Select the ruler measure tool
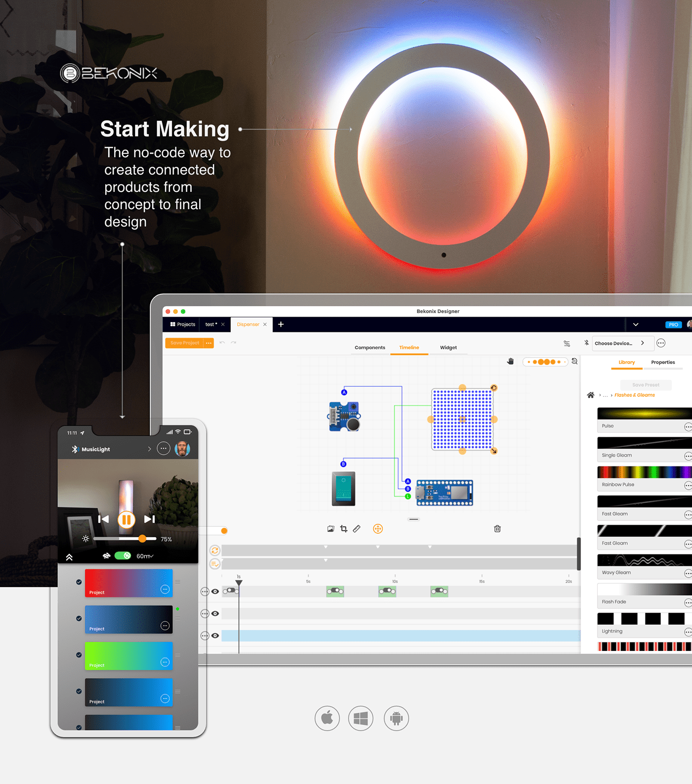Image resolution: width=692 pixels, height=784 pixels. (357, 529)
